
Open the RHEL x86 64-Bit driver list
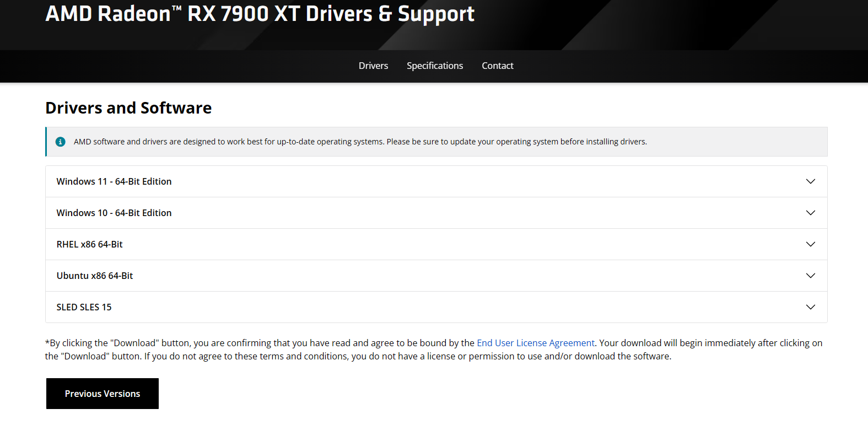(90, 244)
